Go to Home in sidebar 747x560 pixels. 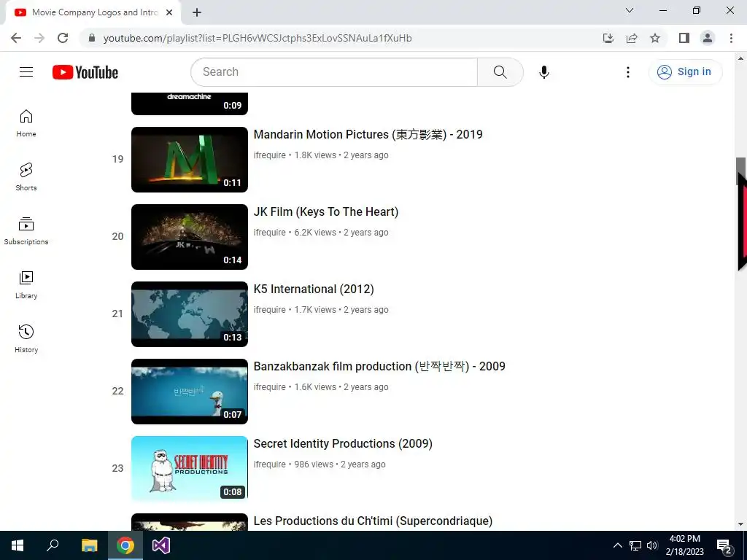26,123
